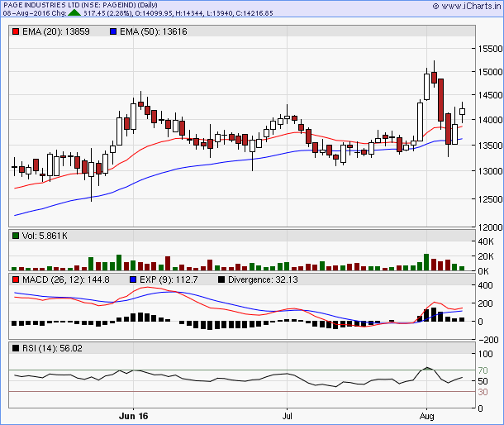Click the 15500 price axis label
Image resolution: width=504 pixels, height=425 pixels.
coord(490,49)
